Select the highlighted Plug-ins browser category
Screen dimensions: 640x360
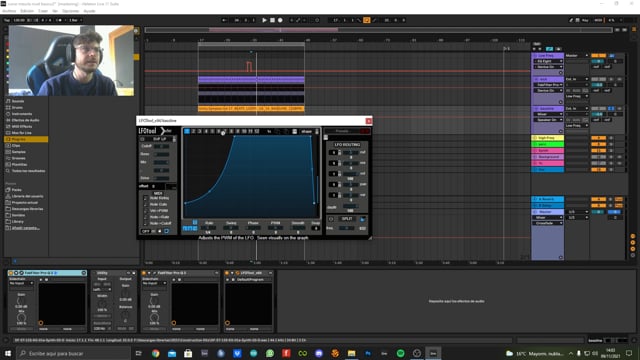26,139
